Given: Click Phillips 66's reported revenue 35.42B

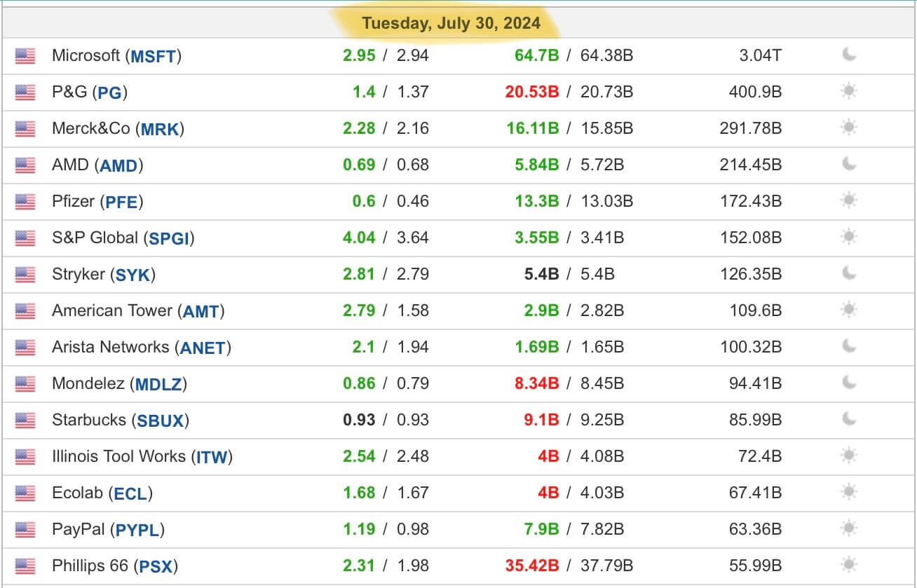Looking at the screenshot, I should point(532,565).
